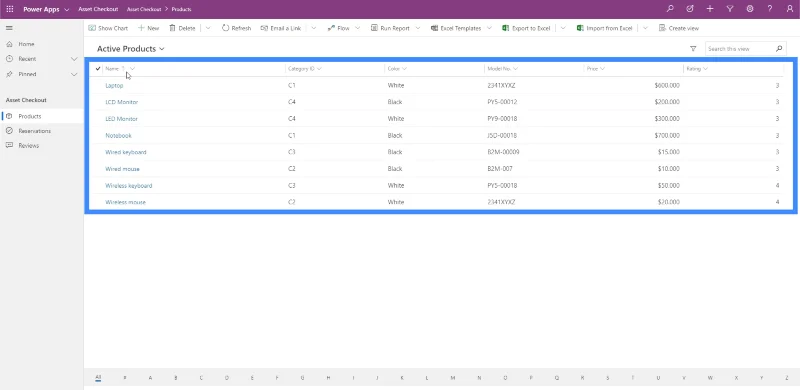This screenshot has height=390, width=800.
Task: Open the user account icon
Action: click(790, 9)
